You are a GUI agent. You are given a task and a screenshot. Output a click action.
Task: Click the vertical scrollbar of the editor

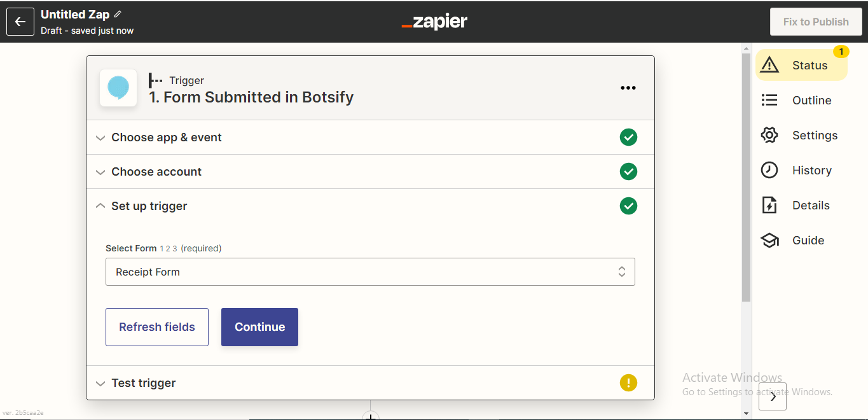[x=747, y=178]
